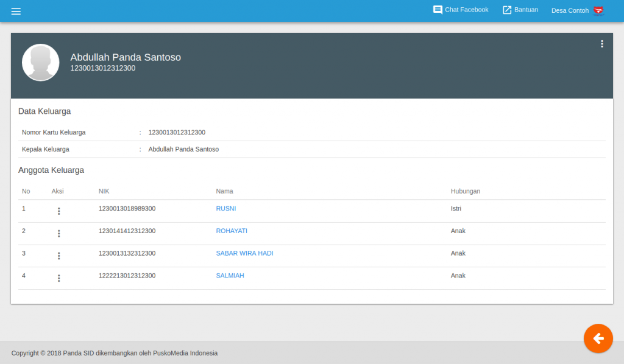Click the Nomor Kartu Keluarga label

click(x=54, y=132)
